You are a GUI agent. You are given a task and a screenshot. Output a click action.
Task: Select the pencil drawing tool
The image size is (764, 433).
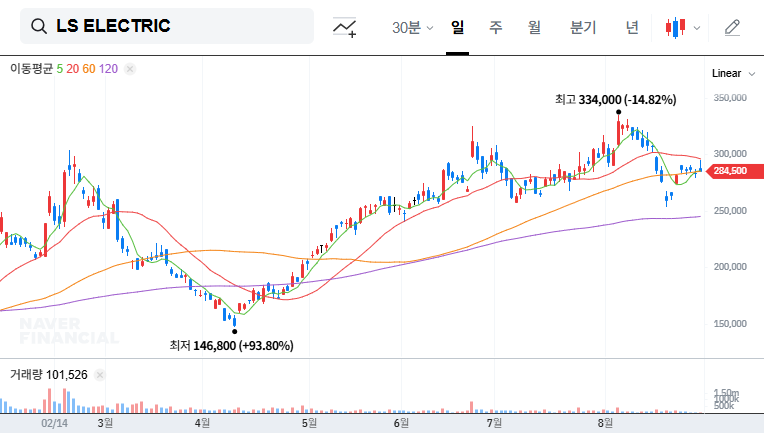[732, 27]
